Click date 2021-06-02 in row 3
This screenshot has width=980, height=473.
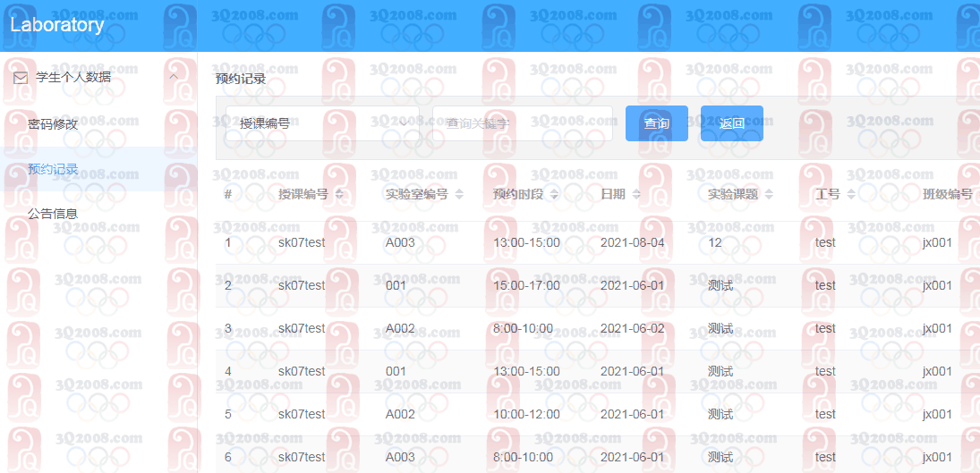[x=633, y=328]
